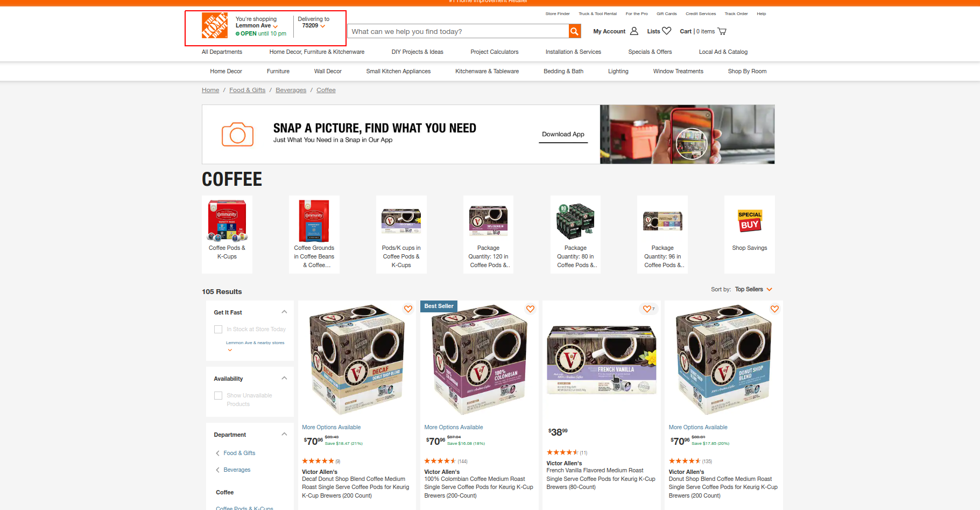Image resolution: width=980 pixels, height=510 pixels.
Task: Click the Beverages breadcrumb link
Action: click(291, 90)
